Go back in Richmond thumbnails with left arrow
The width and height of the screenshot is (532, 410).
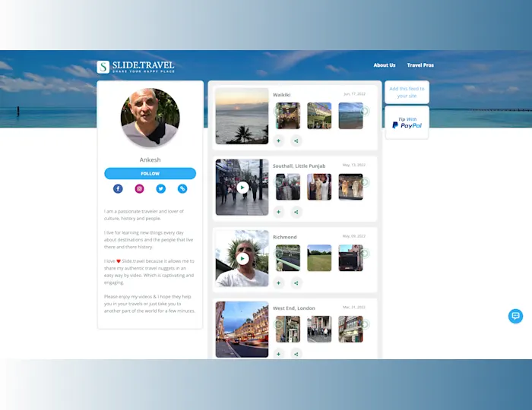click(278, 253)
